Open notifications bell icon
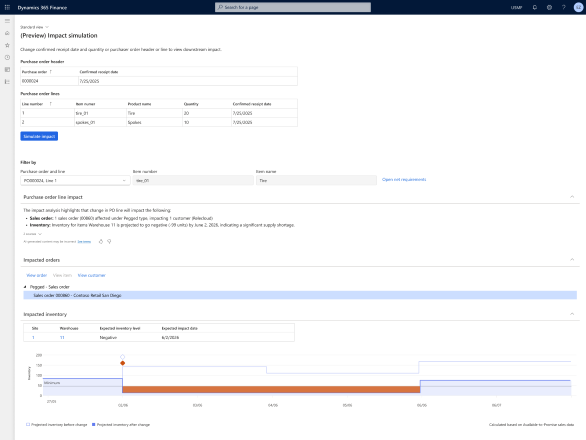 [x=535, y=7]
